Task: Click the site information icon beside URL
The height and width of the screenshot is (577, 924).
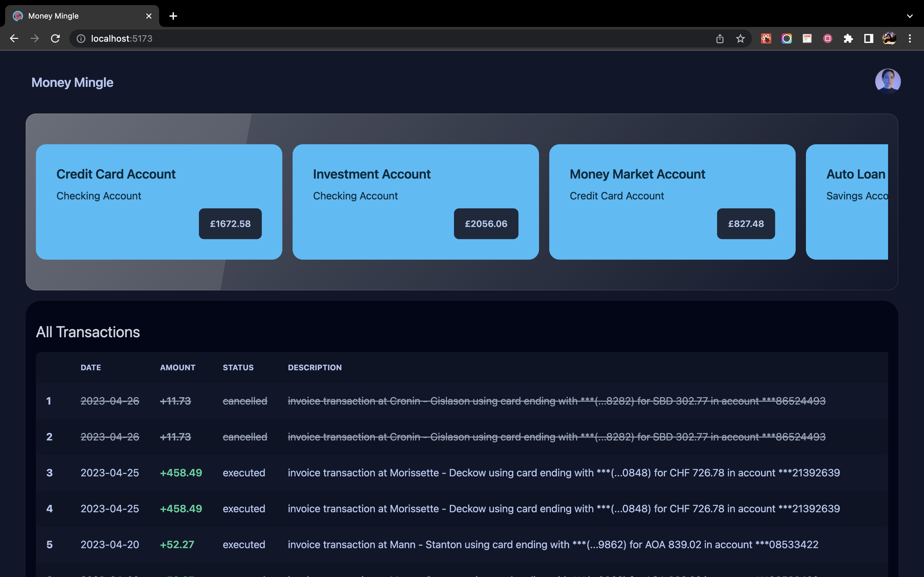Action: click(81, 38)
